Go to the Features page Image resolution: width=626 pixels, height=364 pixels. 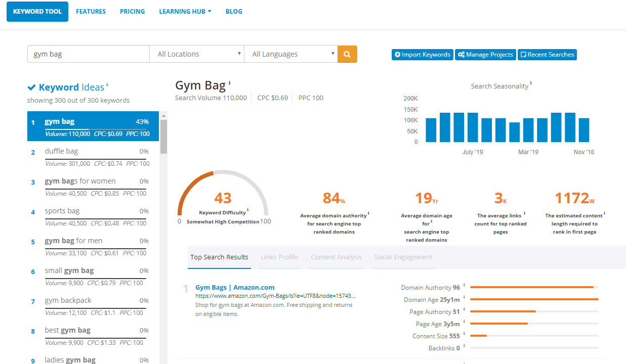click(91, 11)
